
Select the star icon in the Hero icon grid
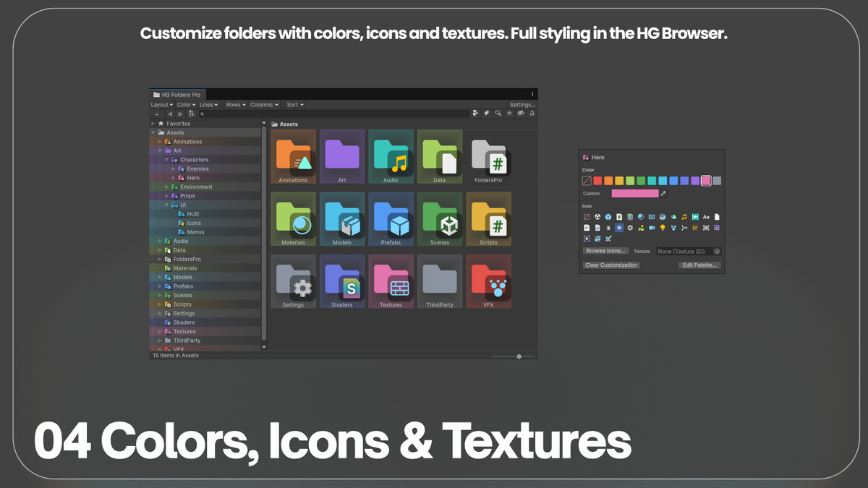click(x=619, y=228)
